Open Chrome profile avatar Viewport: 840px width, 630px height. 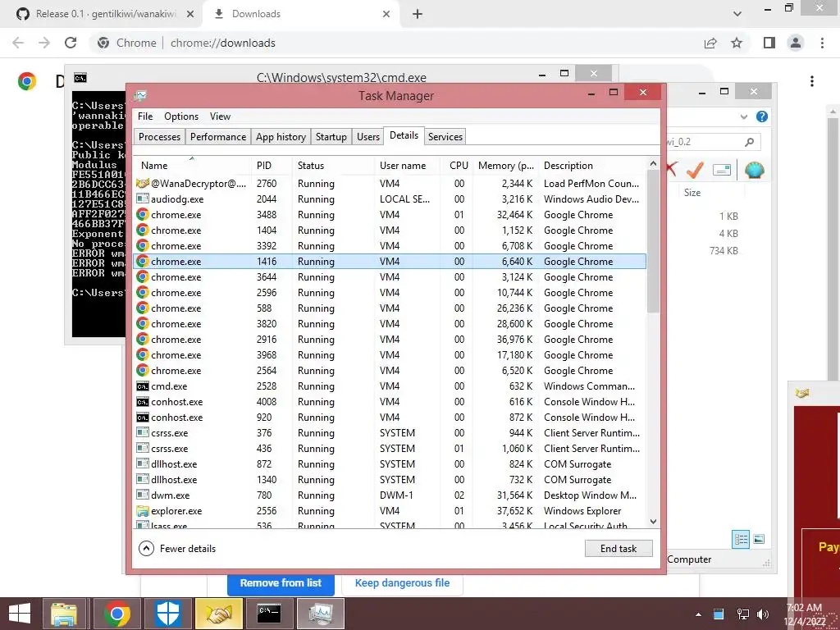(x=796, y=43)
